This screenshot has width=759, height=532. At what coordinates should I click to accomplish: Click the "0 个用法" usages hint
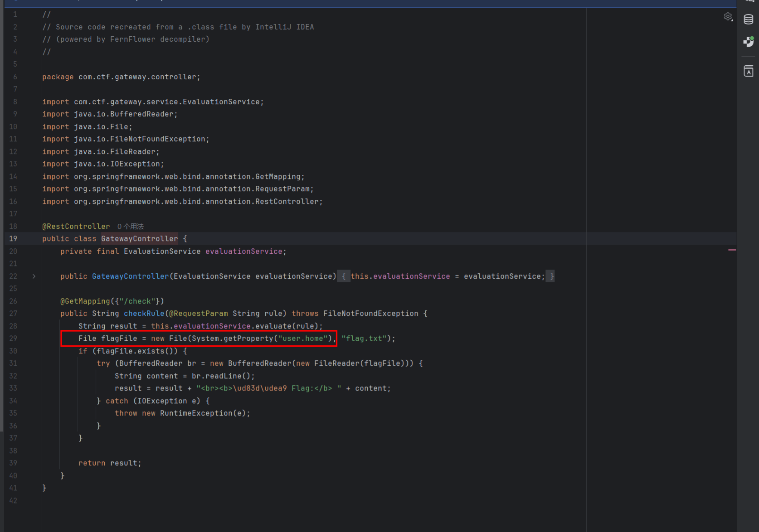(131, 227)
